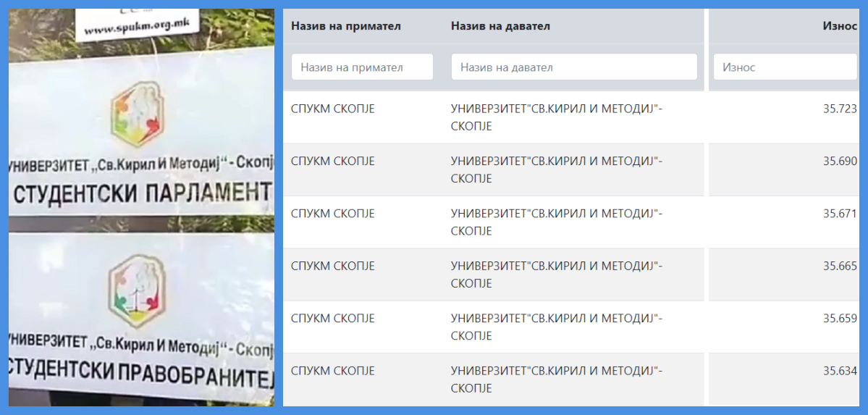Click 'СПУКМ СКОПЈЕ' in the 35.723 row
Image resolution: width=868 pixels, height=415 pixels.
pos(333,109)
